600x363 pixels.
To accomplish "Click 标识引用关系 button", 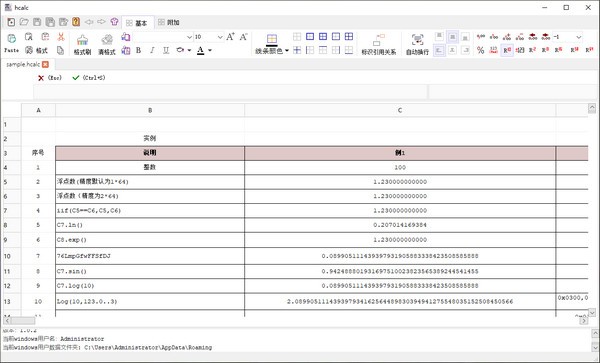I will point(379,44).
